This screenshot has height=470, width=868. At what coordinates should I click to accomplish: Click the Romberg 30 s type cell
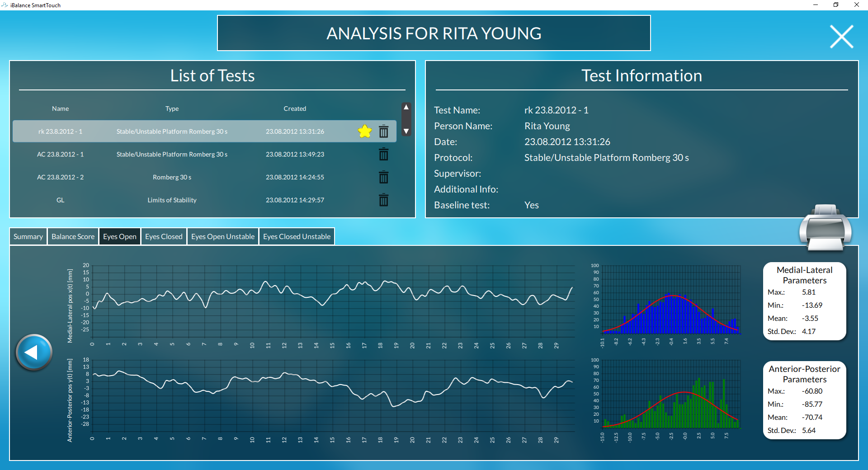coord(172,177)
